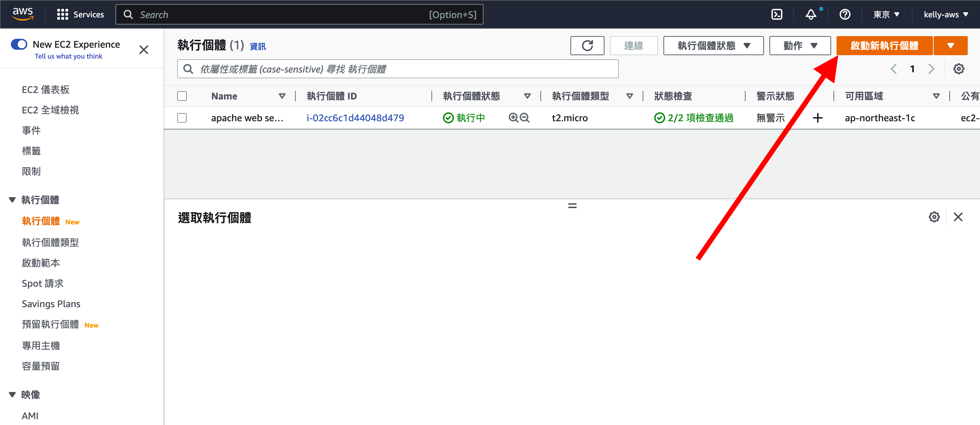Click the 執行中 running state
This screenshot has height=425, width=980.
[464, 118]
